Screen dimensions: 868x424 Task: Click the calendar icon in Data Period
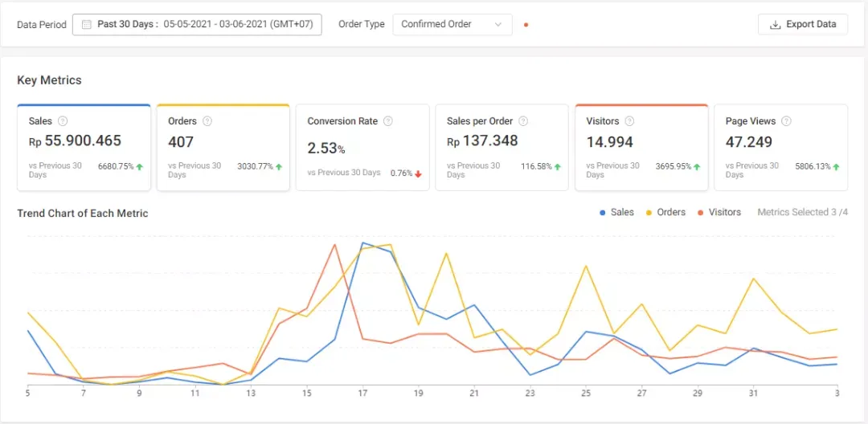click(87, 24)
